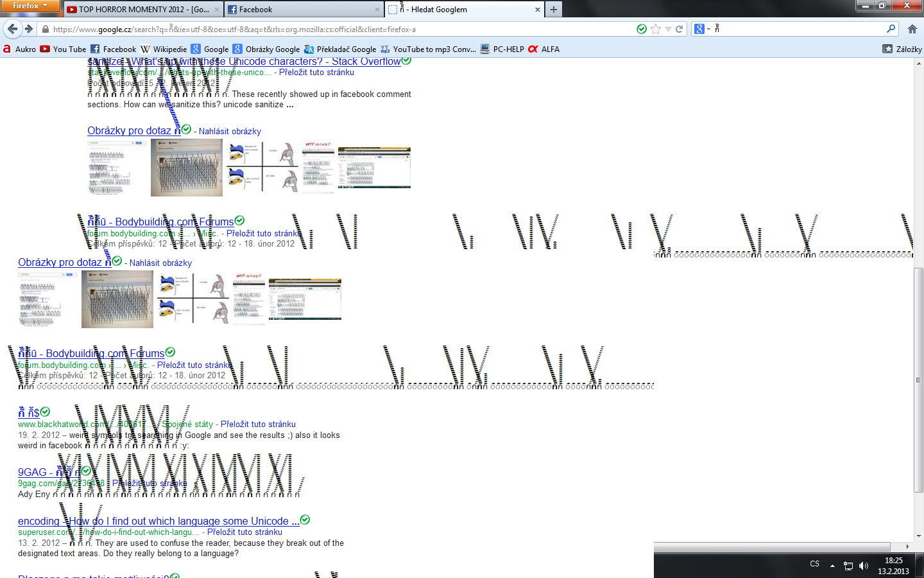924x578 pixels.
Task: Click the green safety check icon in the address bar
Action: click(642, 29)
